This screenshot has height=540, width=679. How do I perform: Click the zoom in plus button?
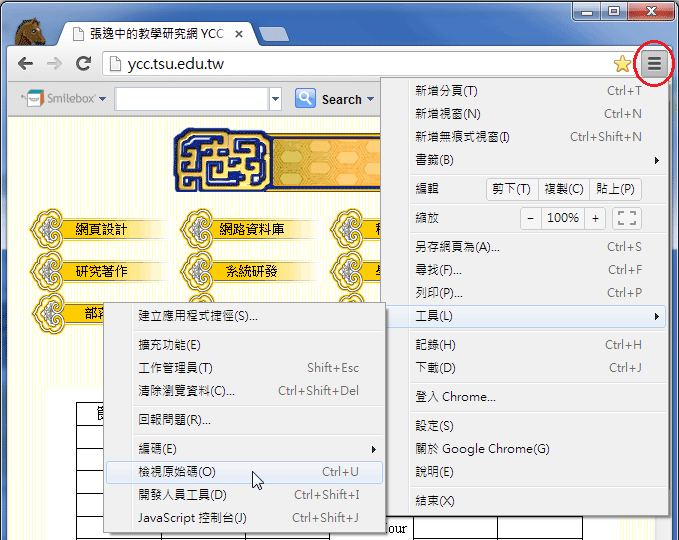pyautogui.click(x=596, y=218)
